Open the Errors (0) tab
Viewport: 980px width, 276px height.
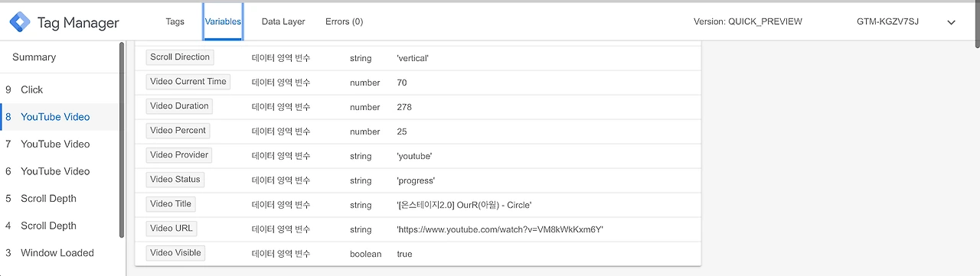[345, 21]
